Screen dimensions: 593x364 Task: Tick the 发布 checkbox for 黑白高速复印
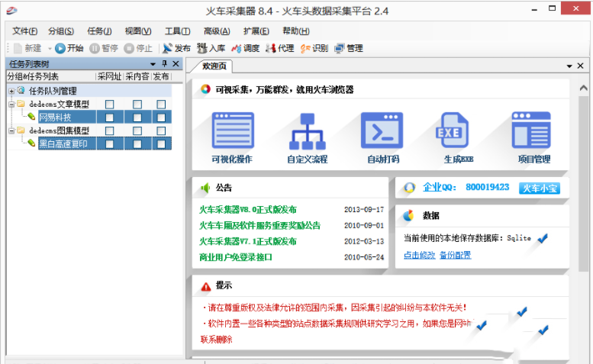pos(161,143)
